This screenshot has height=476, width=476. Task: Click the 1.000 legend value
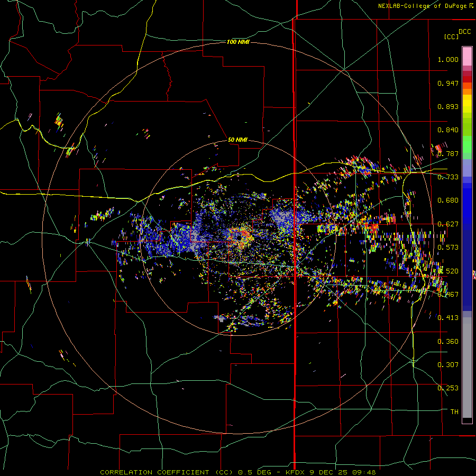coord(448,59)
